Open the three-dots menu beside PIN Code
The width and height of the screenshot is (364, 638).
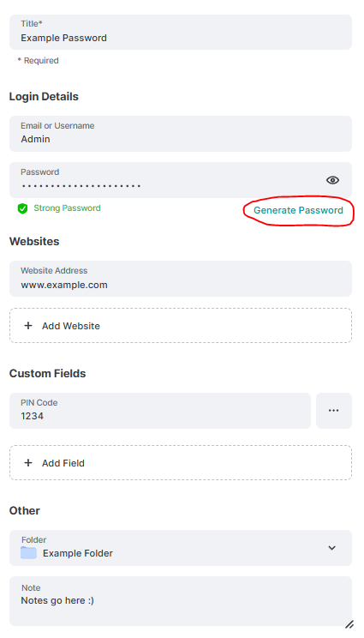[x=333, y=411]
